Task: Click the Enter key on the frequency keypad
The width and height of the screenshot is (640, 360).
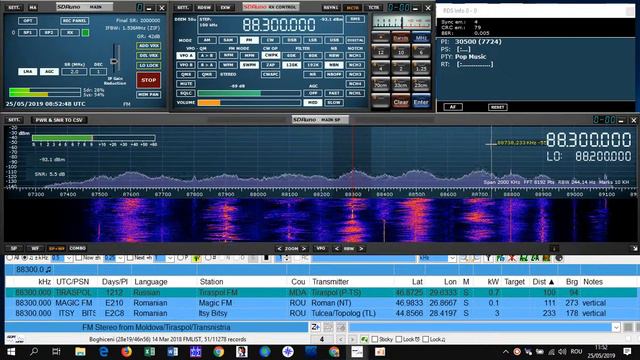Action: (421, 102)
